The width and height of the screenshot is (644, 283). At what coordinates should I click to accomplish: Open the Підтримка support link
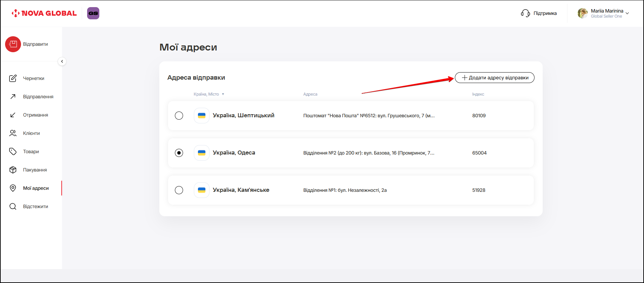point(539,13)
